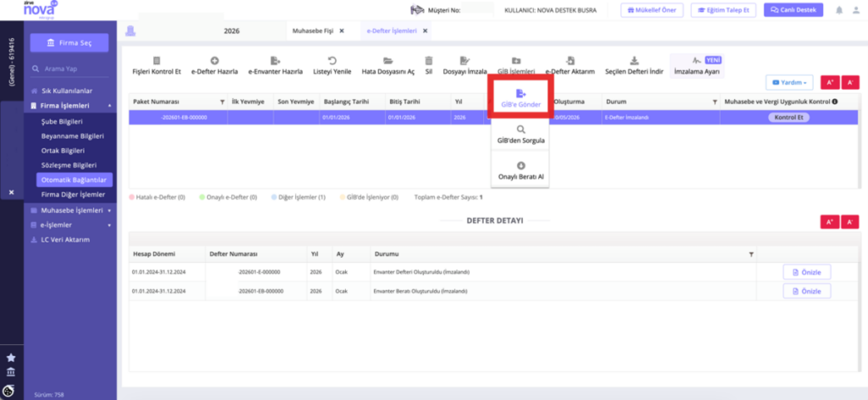Open Hata Dosyasını Aç folder icon

(388, 61)
